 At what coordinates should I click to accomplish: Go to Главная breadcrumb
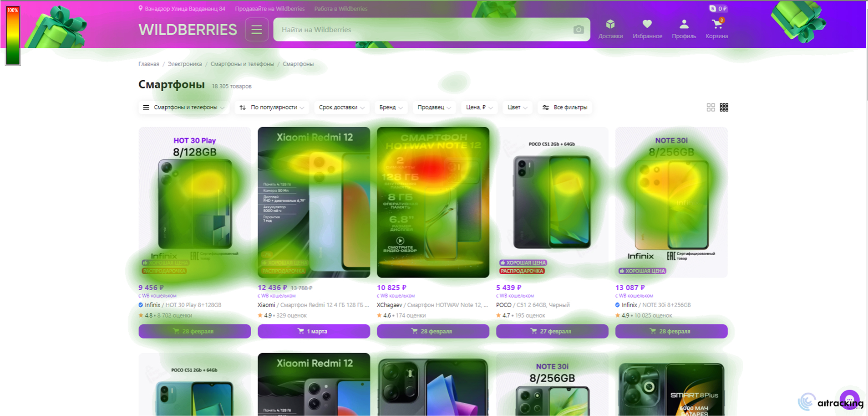coord(149,64)
